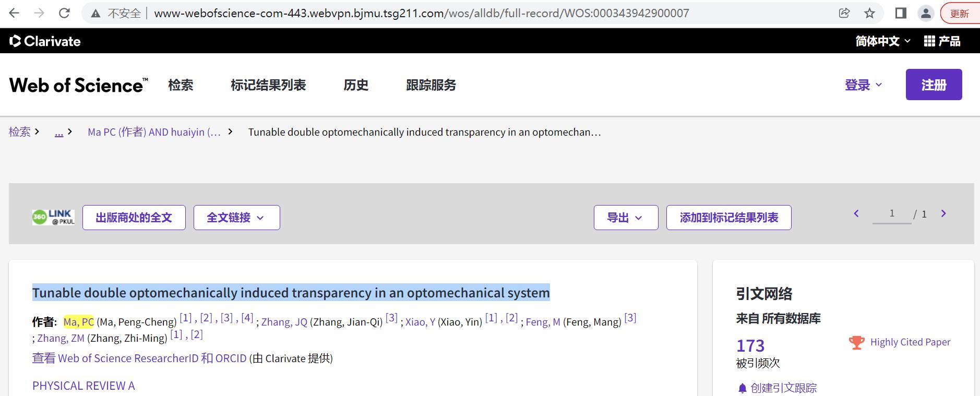The width and height of the screenshot is (980, 396).
Task: Go to next record arrow
Action: (943, 213)
